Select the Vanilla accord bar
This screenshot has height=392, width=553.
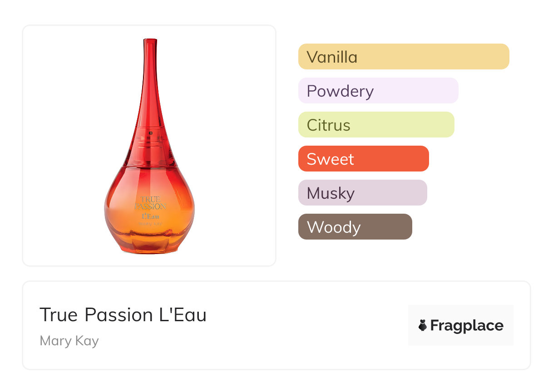403,57
